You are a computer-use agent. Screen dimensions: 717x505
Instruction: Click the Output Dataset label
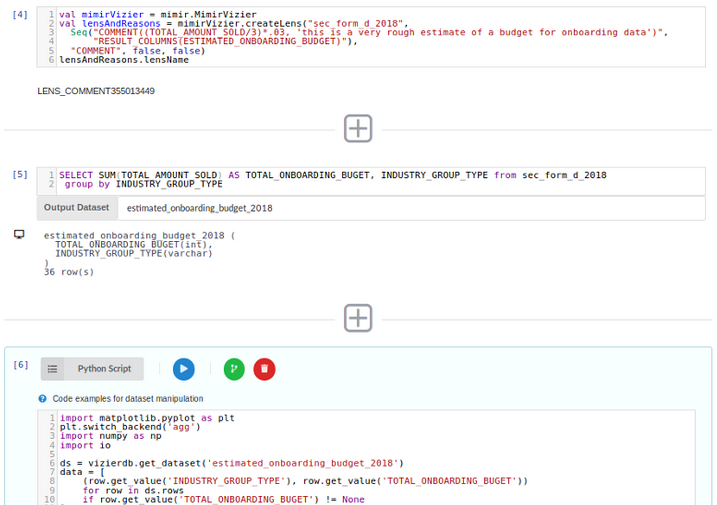pyautogui.click(x=76, y=208)
